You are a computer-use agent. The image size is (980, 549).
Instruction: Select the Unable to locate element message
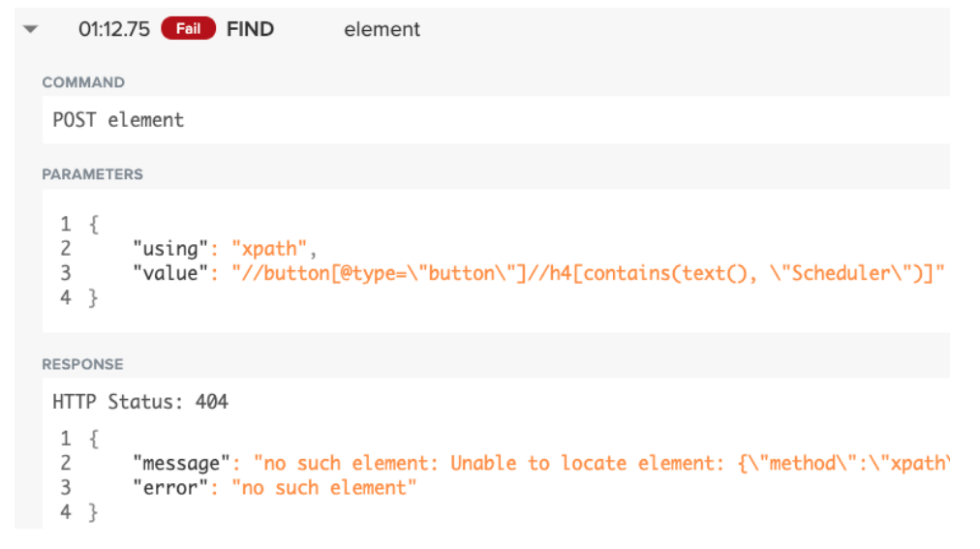pos(602,464)
